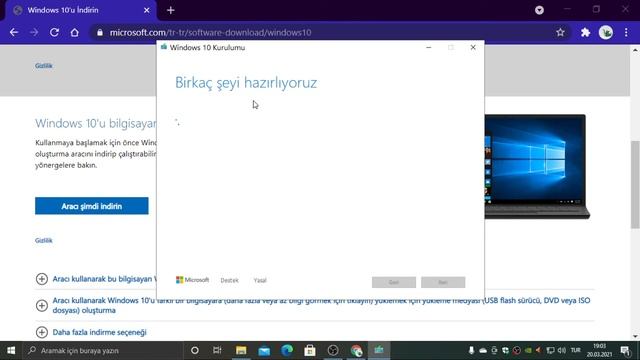
Task: Open the OBS Studio taskbar icon
Action: (333, 351)
